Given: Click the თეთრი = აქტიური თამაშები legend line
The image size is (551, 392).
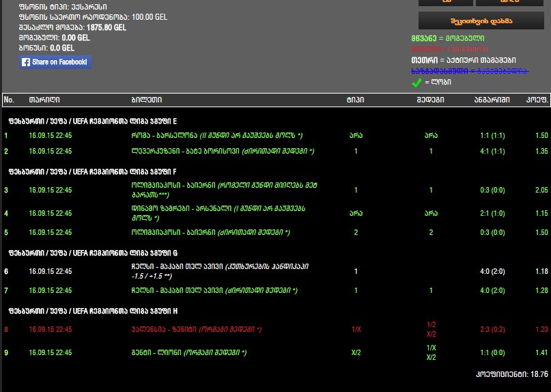Looking at the screenshot, I should [464, 60].
